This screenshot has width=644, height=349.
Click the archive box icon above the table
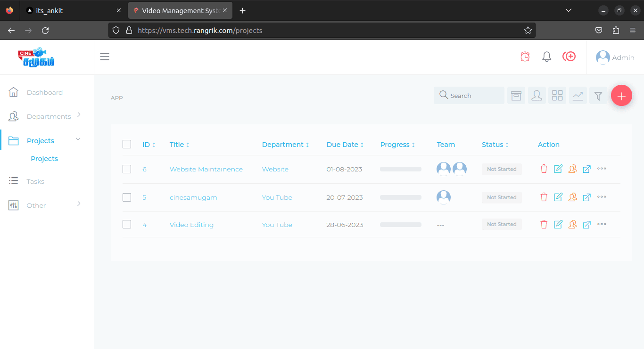(x=516, y=95)
